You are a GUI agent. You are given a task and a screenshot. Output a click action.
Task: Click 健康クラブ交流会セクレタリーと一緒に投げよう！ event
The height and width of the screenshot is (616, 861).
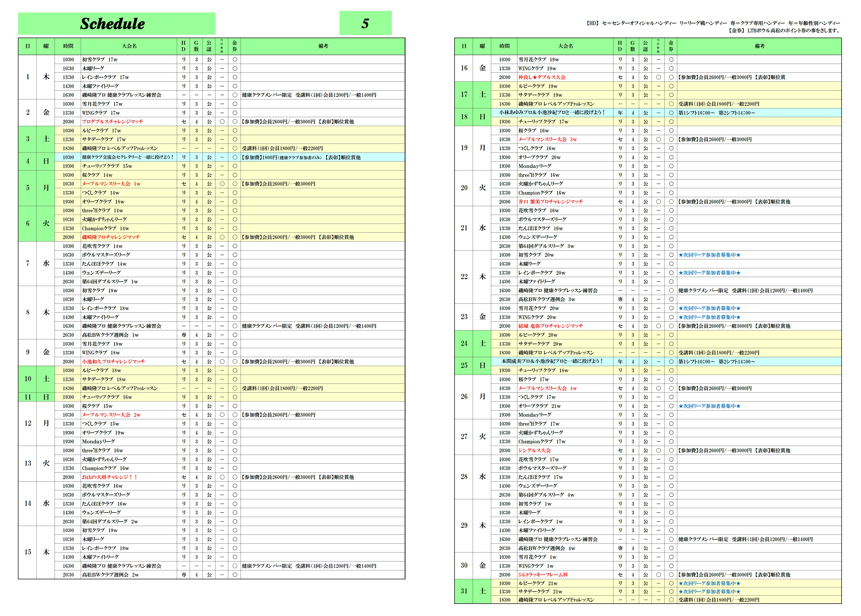128,157
